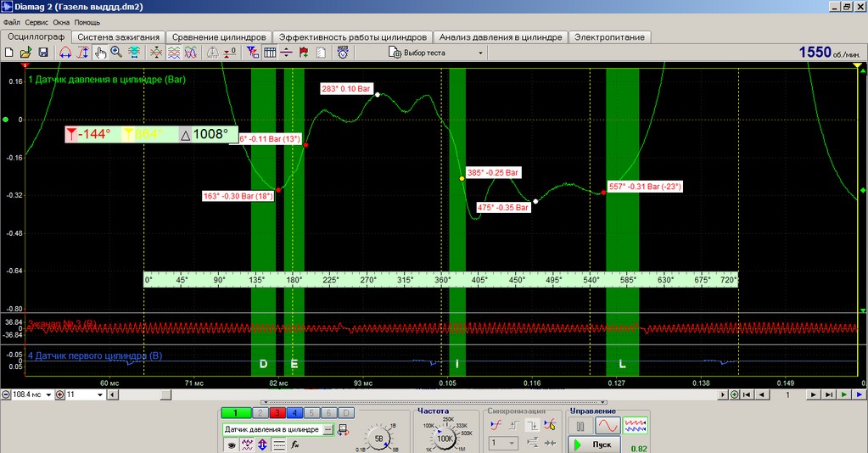Image resolution: width=868 pixels, height=453 pixels.
Task: Open the fx math function icon
Action: click(295, 445)
